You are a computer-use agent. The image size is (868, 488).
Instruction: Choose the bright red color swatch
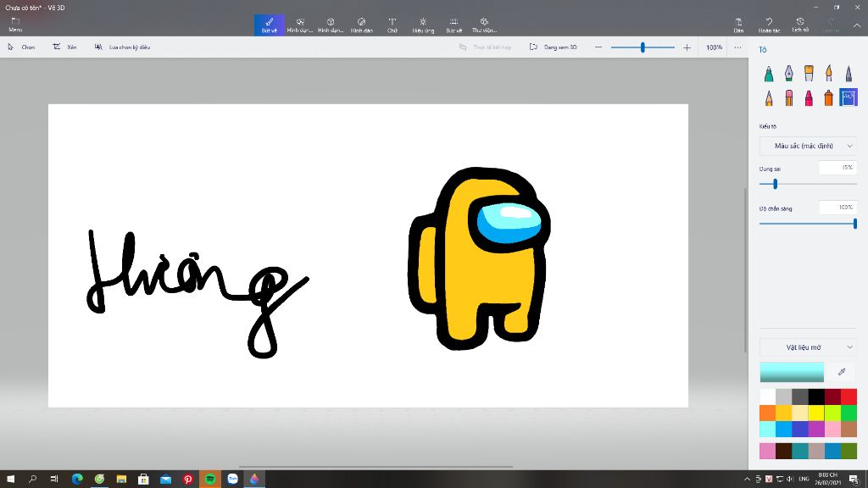pyautogui.click(x=849, y=396)
